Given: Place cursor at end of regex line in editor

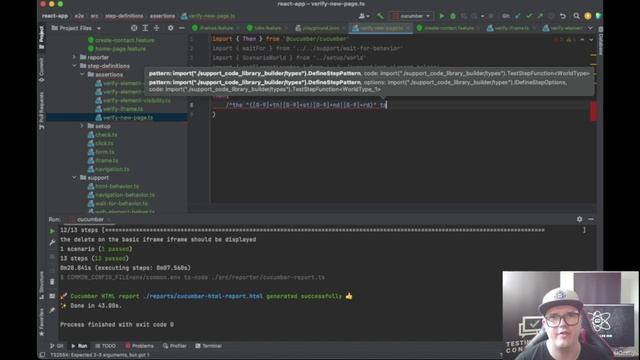Looking at the screenshot, I should click(387, 105).
